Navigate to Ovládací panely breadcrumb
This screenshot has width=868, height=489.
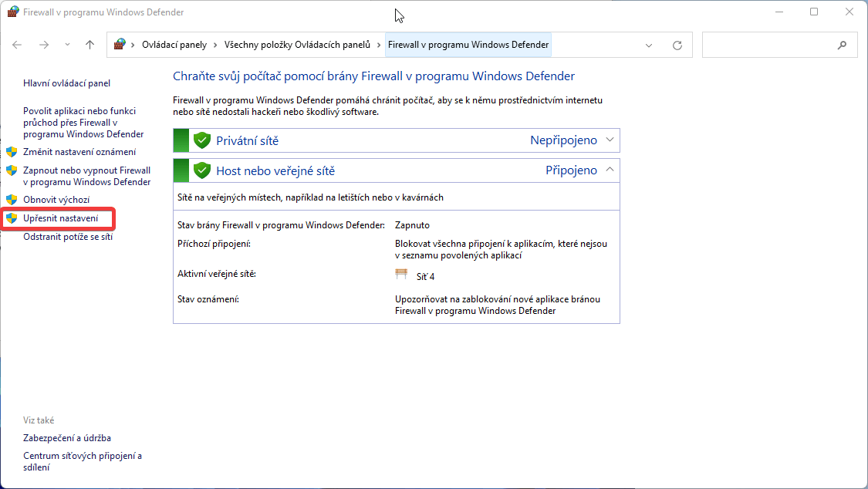(174, 45)
